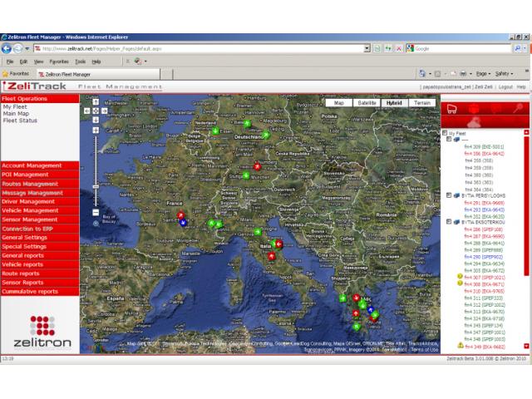Click the browser Forward button
This screenshot has height=399, width=532.
(17, 48)
